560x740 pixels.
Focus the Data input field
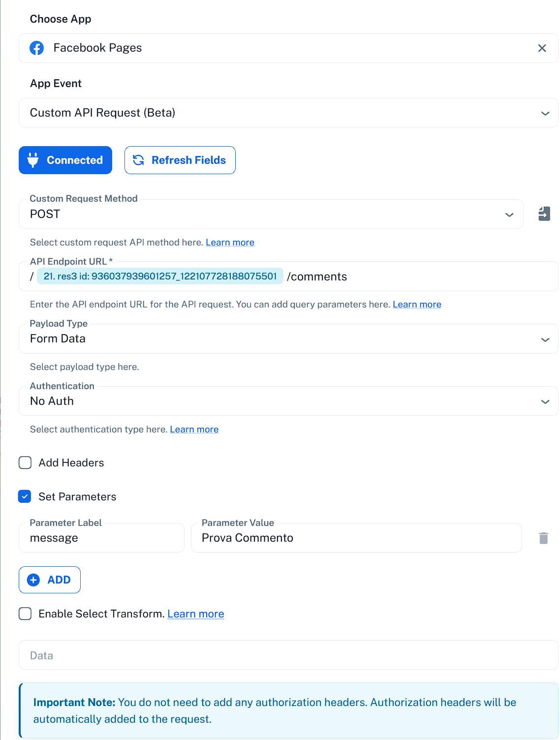pos(288,655)
